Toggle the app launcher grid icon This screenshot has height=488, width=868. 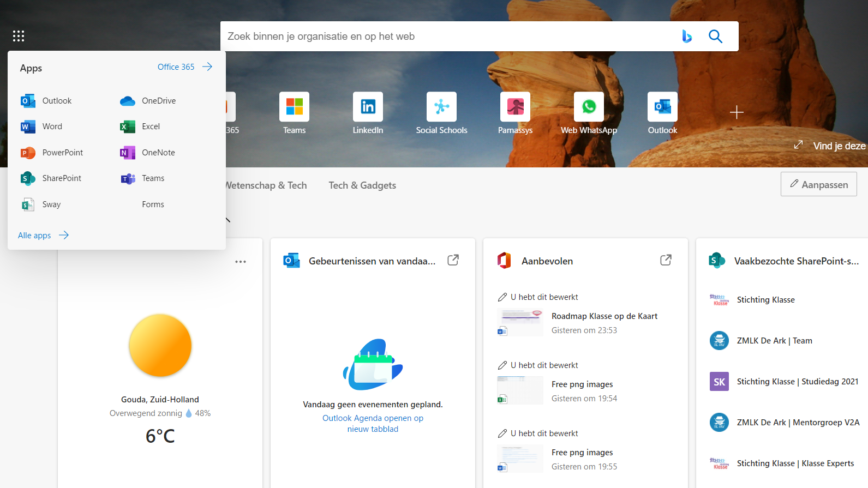click(19, 36)
